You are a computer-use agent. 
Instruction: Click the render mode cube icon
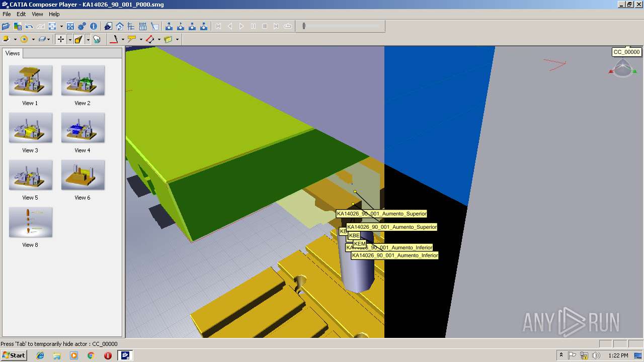(x=7, y=39)
